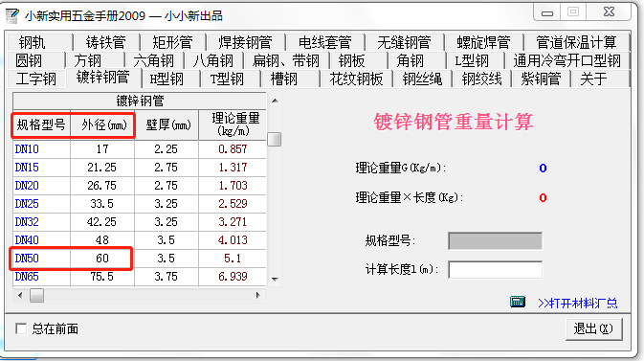Image resolution: width=644 pixels, height=361 pixels.
Task: Click the 外径(mm) column header
Action: (102, 125)
